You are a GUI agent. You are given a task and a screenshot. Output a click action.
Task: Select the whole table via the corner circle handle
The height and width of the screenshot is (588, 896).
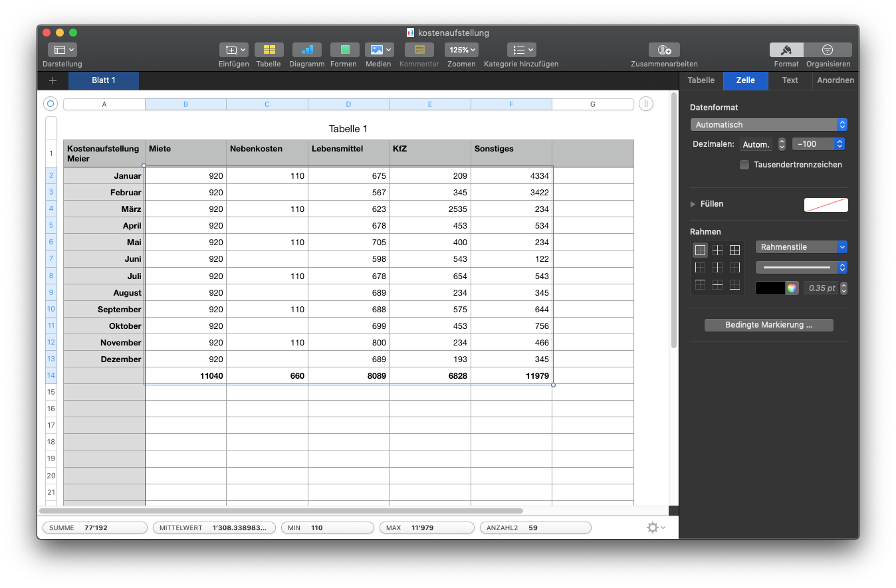(51, 104)
